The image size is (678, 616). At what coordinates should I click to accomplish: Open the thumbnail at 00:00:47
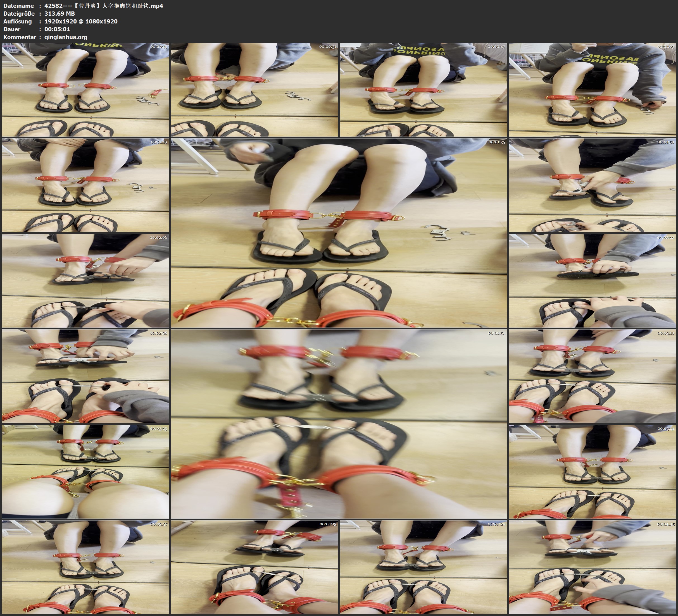(x=423, y=89)
